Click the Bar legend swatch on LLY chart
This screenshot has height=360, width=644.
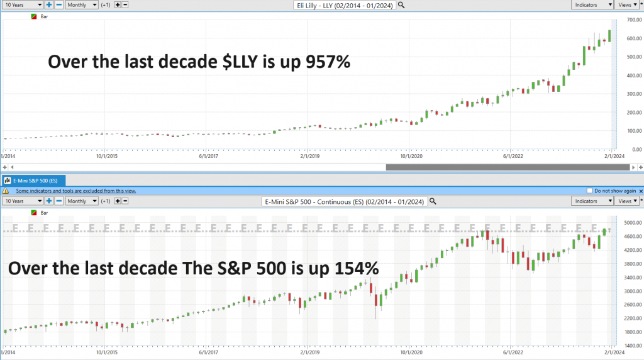(x=34, y=16)
